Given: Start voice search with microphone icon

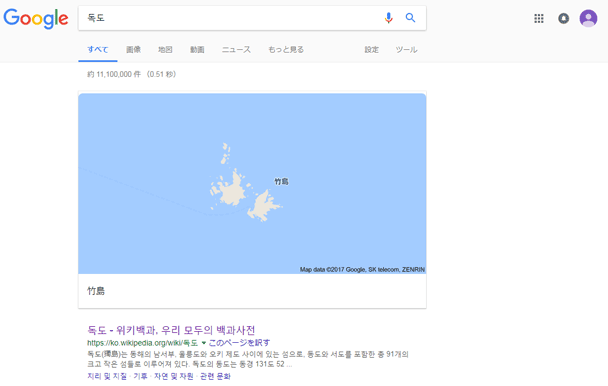Looking at the screenshot, I should pos(389,18).
